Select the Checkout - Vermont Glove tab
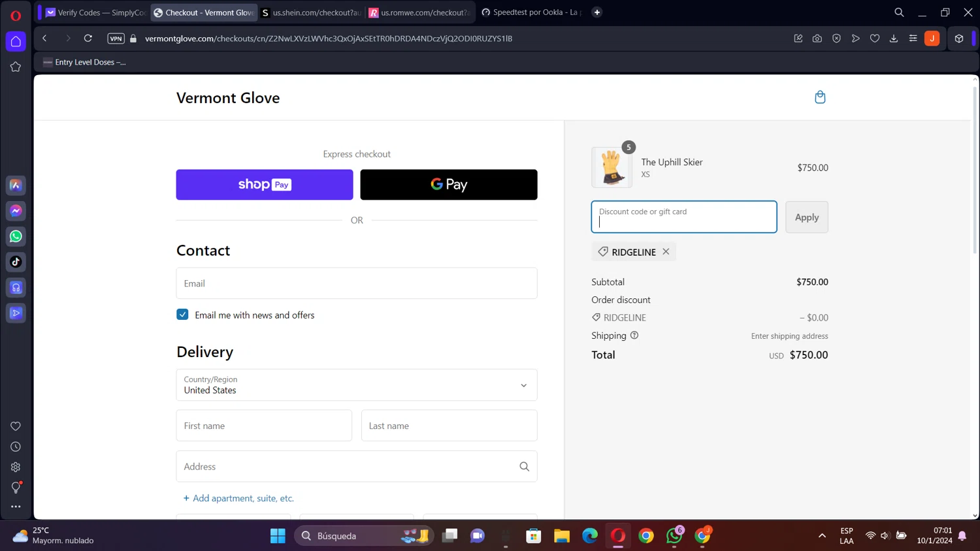 coord(204,12)
